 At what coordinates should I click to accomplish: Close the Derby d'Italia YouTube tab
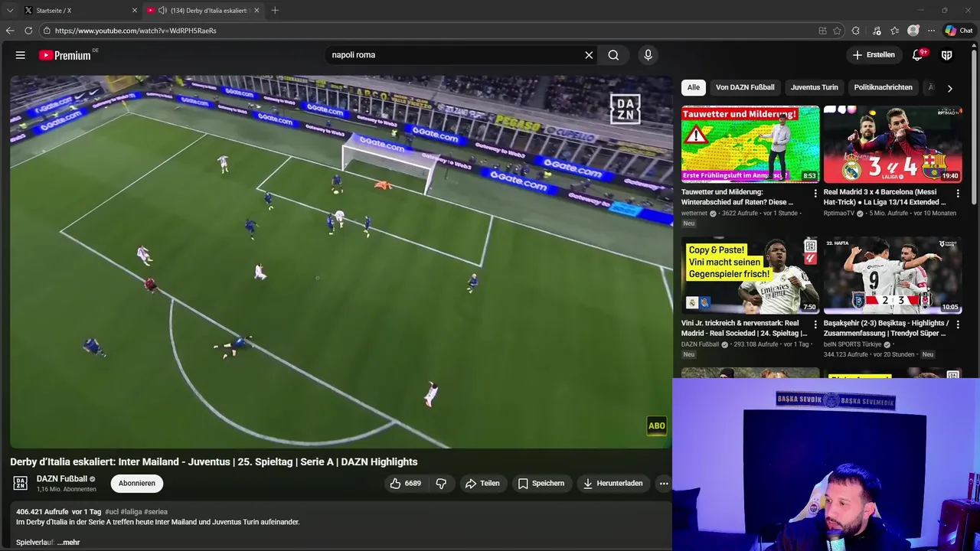256,10
